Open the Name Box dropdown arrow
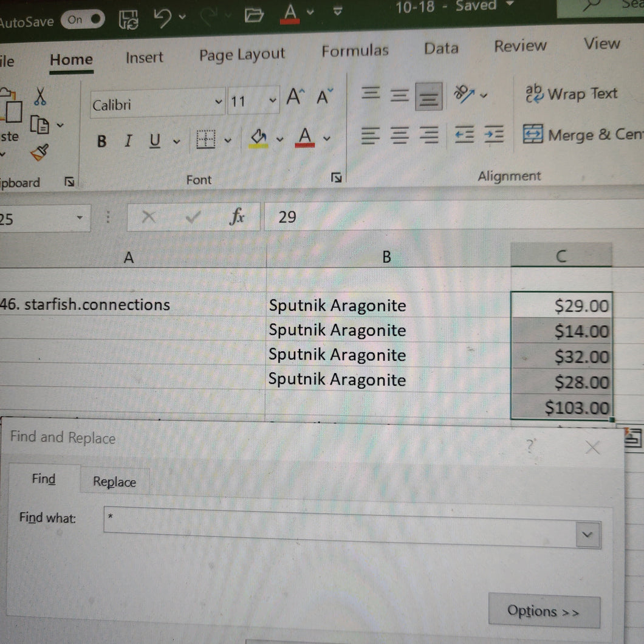Viewport: 644px width, 644px height. tap(80, 218)
